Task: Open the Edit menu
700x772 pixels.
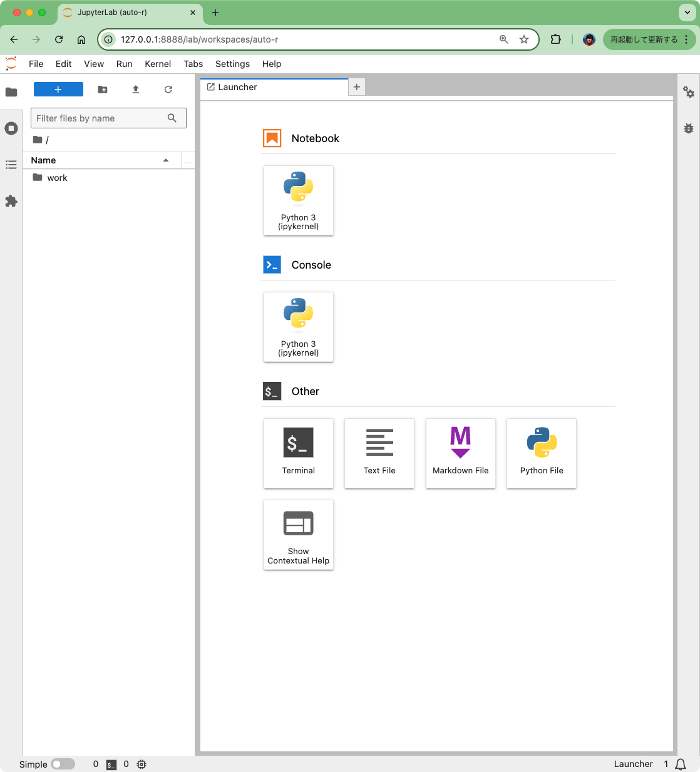Action: (64, 64)
